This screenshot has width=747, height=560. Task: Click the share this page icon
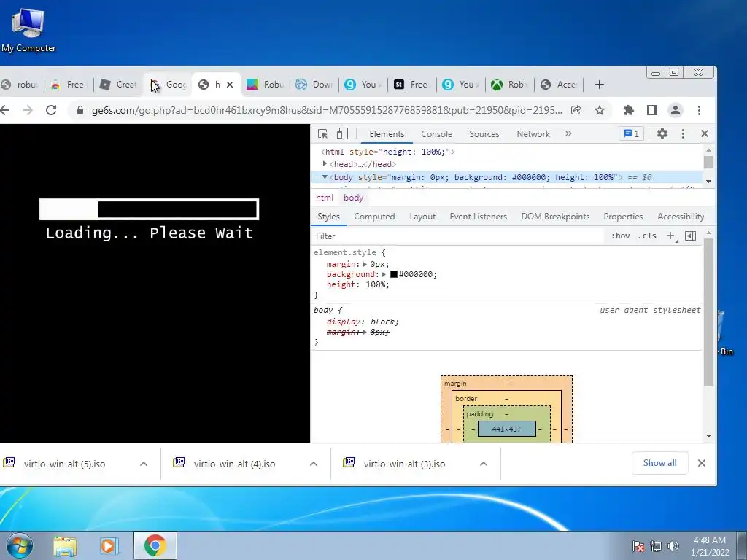(576, 111)
